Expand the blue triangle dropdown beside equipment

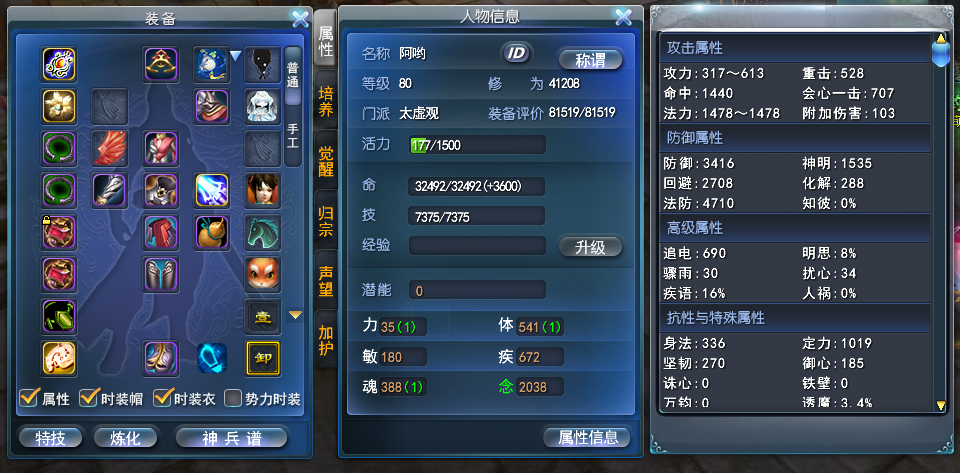click(236, 57)
